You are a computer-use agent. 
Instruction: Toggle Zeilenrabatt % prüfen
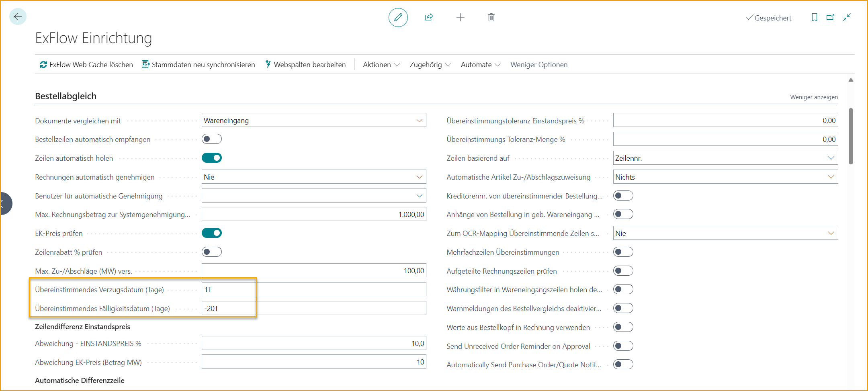[212, 252]
